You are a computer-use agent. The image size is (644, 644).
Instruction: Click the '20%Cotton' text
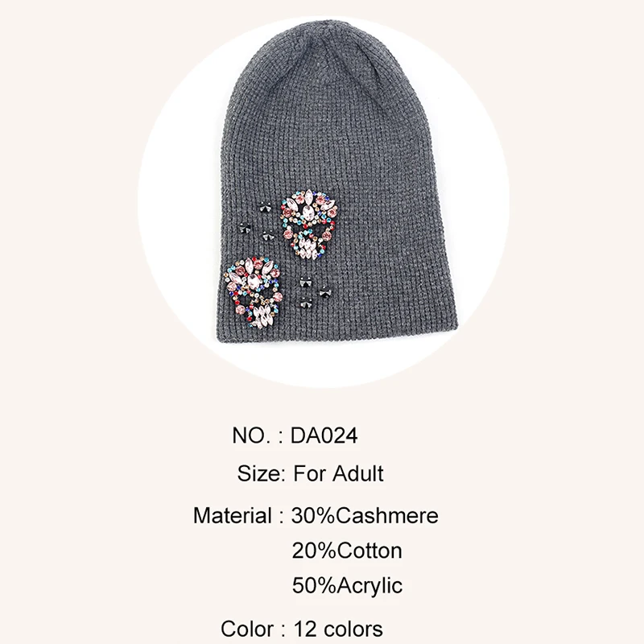[347, 551]
